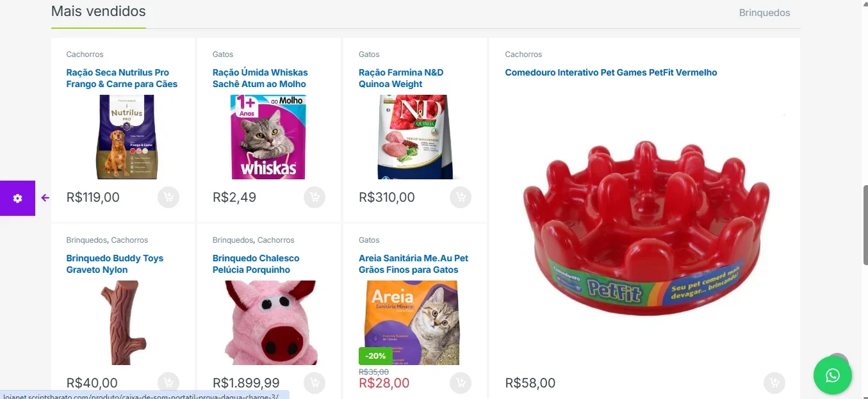The width and height of the screenshot is (868, 399).
Task: Add Brinquedo Chalesco Porquinho to cart
Action: tap(315, 383)
